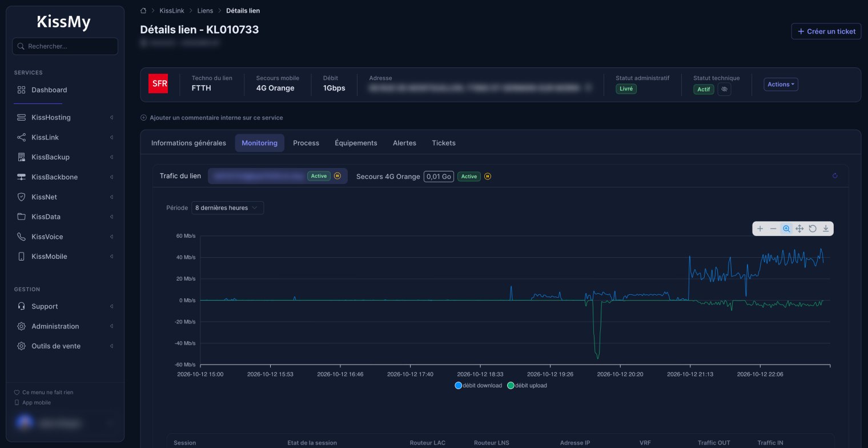Open the Actions dropdown
This screenshot has width=868, height=448.
coord(781,85)
